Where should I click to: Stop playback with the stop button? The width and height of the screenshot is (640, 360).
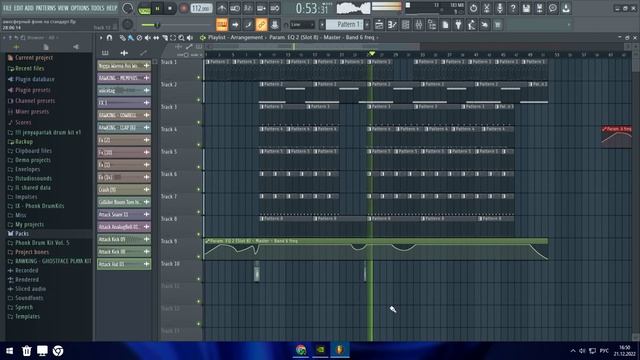coord(170,8)
